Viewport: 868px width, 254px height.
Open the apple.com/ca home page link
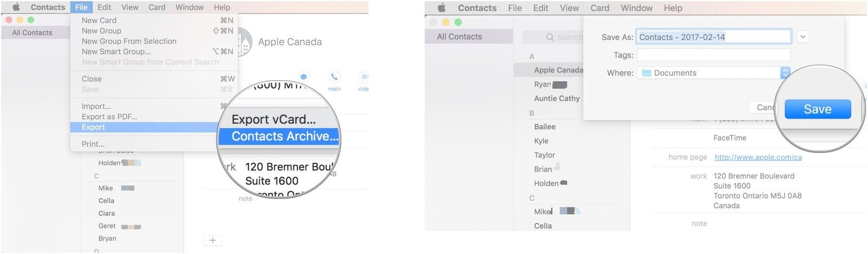coord(758,157)
